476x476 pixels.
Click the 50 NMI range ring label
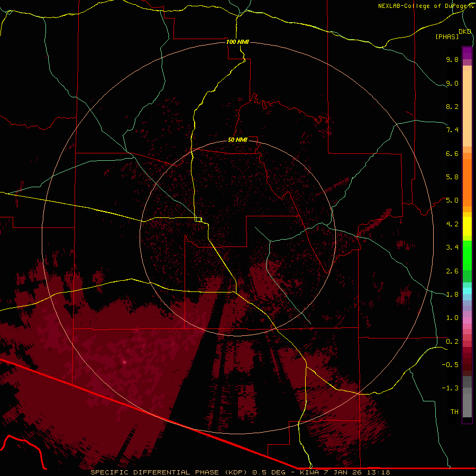point(237,140)
